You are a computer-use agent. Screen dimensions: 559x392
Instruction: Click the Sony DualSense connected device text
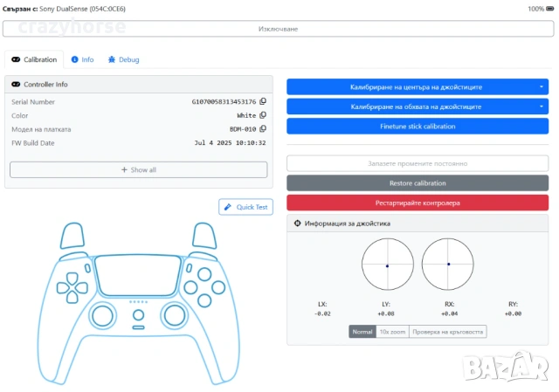pos(82,9)
